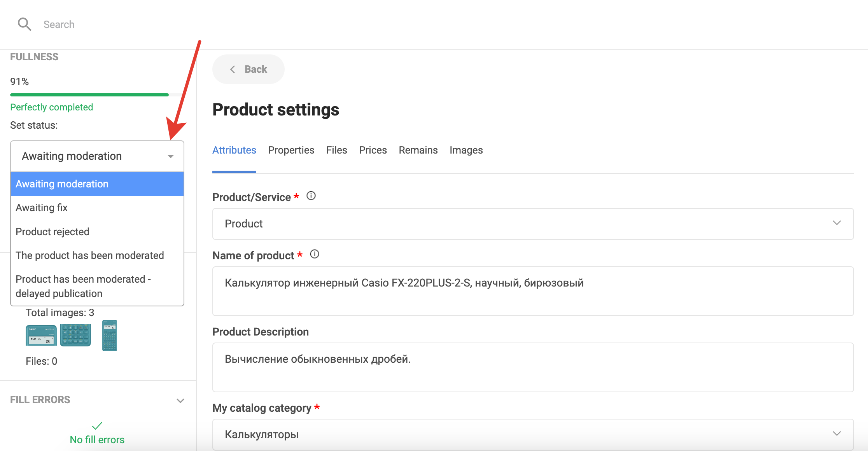
Task: Open first calculator image thumbnail
Action: [x=41, y=336]
